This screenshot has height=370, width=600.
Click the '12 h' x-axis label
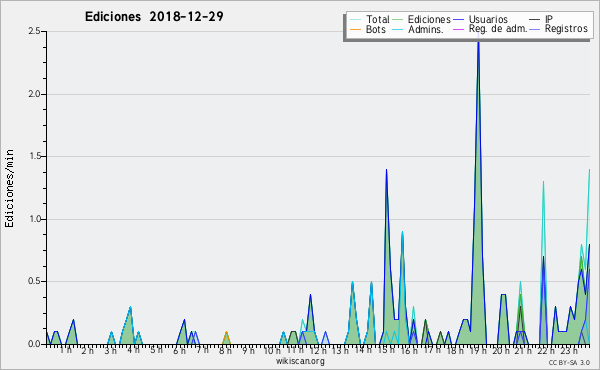coord(317,350)
